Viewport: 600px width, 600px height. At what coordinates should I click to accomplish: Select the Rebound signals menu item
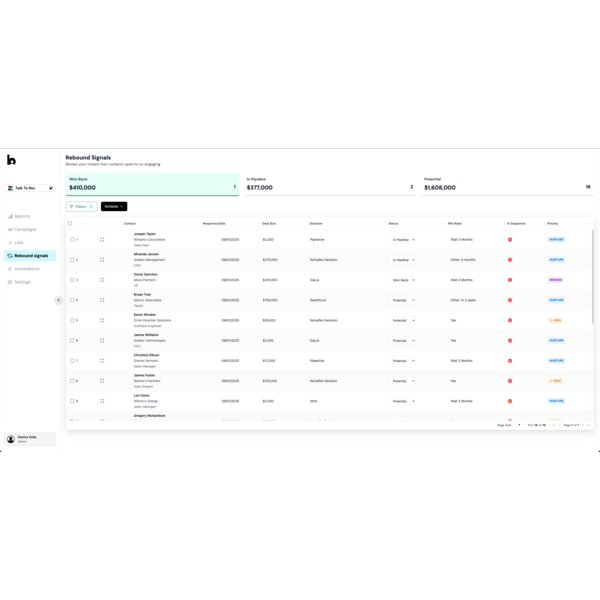(30, 256)
